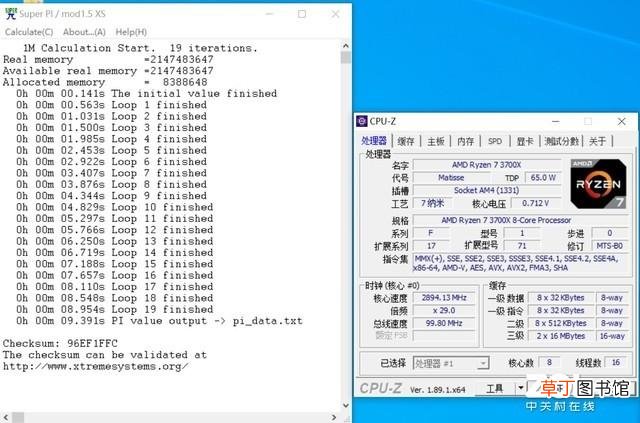The width and height of the screenshot is (640, 423).
Task: Switch to the 缓存 tab in CPU-Z
Action: tap(406, 141)
